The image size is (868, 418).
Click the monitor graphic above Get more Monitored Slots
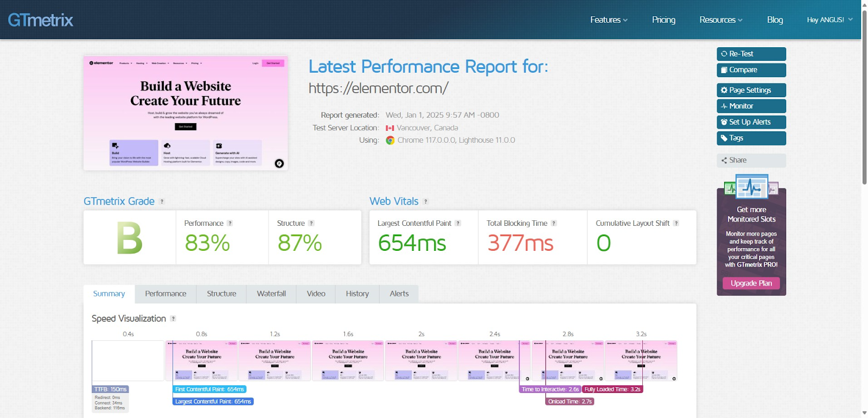coord(751,187)
